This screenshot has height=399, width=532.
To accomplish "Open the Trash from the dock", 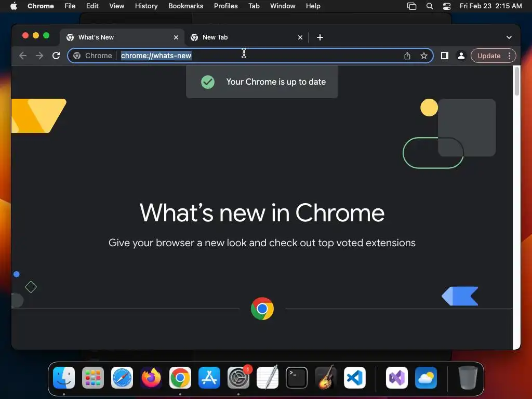I will [x=468, y=378].
